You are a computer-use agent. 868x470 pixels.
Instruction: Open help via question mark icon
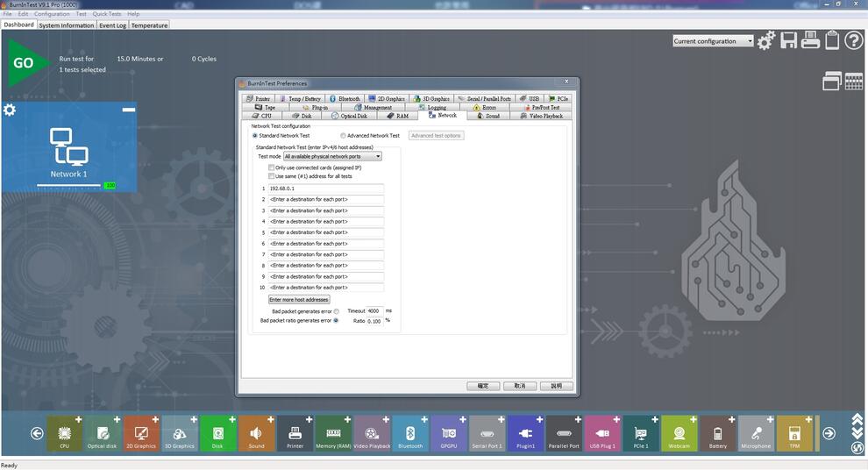pos(854,40)
